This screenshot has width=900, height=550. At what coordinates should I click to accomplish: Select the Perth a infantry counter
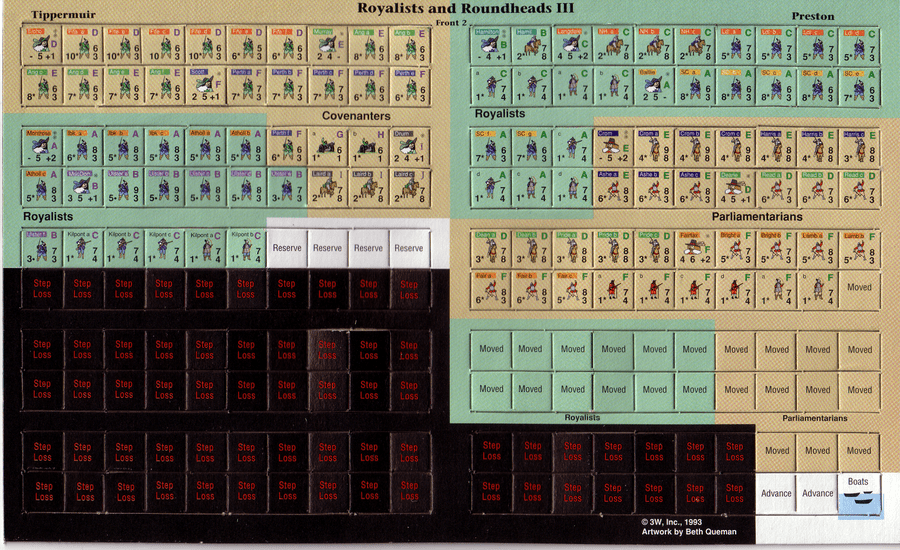pyautogui.click(x=246, y=85)
